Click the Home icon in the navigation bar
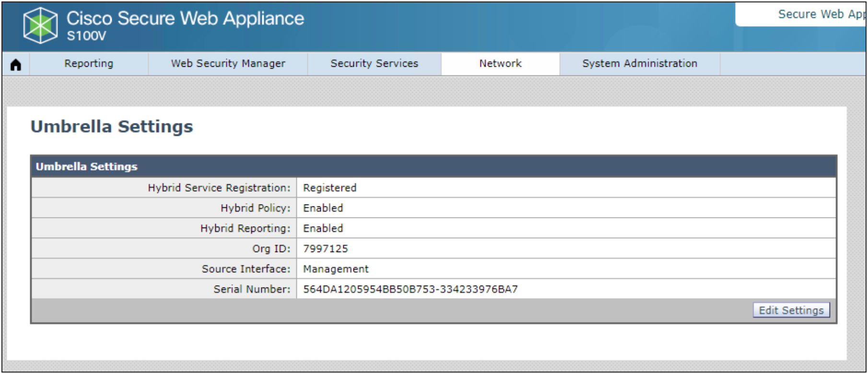 coord(16,64)
